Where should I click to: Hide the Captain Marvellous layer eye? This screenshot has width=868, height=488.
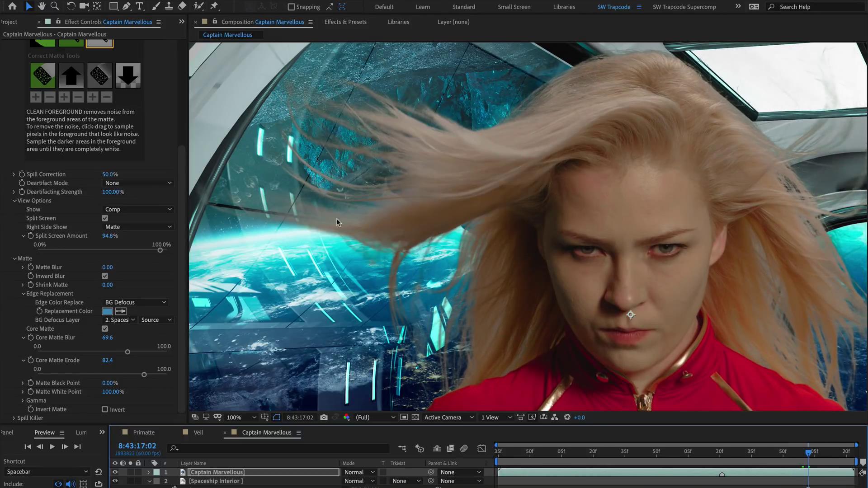(x=115, y=472)
